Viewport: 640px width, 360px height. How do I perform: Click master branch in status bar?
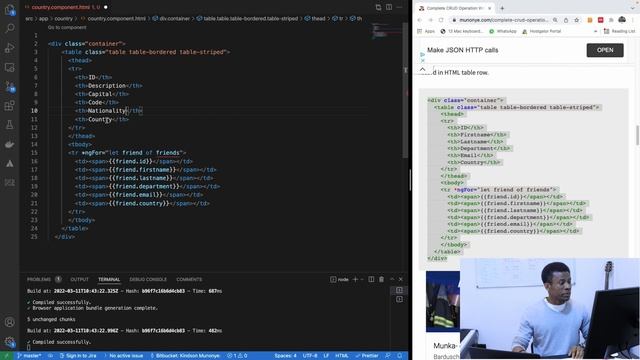[x=29, y=356]
